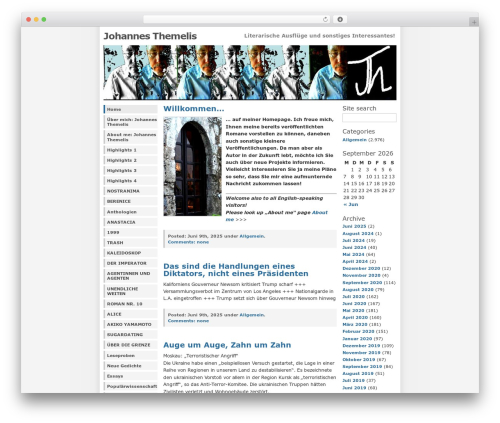Open Februar 2020 archive
The width and height of the screenshot is (500, 423).
(358, 332)
